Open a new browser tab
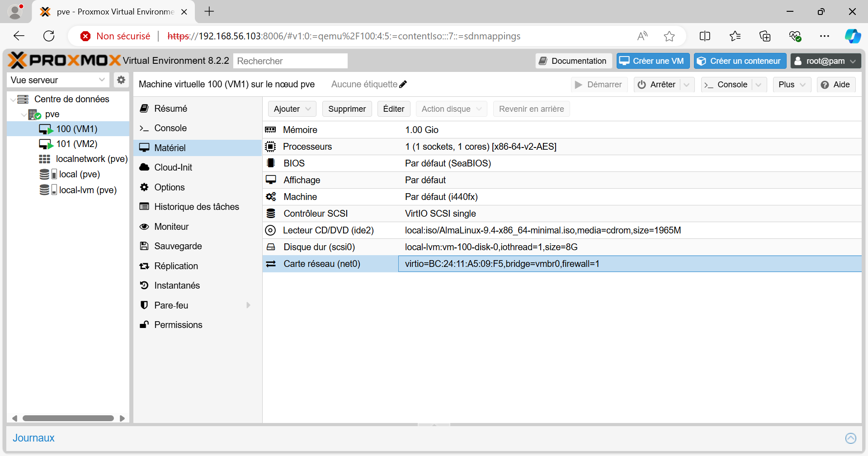The width and height of the screenshot is (868, 456). (x=209, y=12)
